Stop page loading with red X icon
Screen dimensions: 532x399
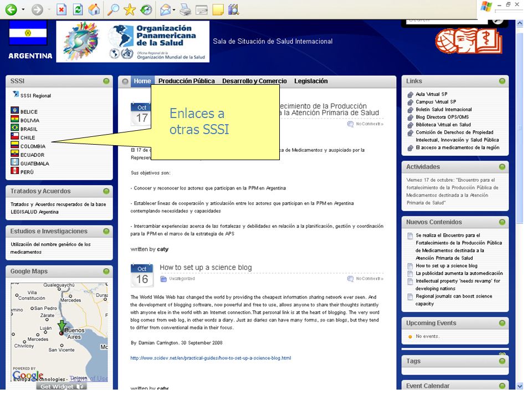click(61, 9)
